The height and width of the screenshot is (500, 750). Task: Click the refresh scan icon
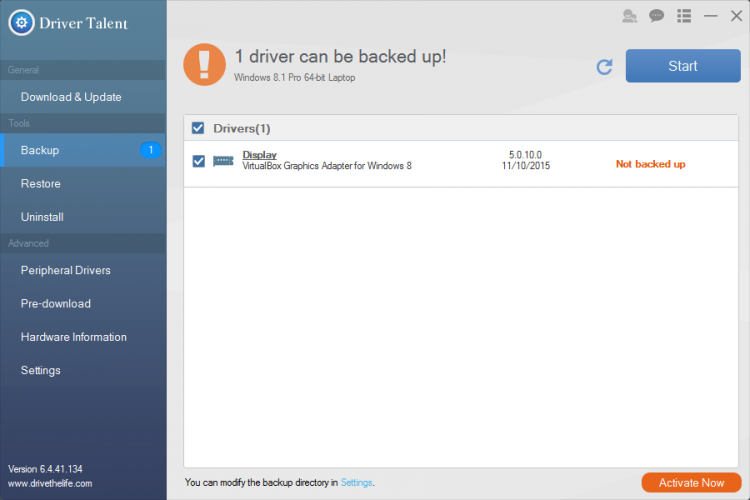point(605,67)
